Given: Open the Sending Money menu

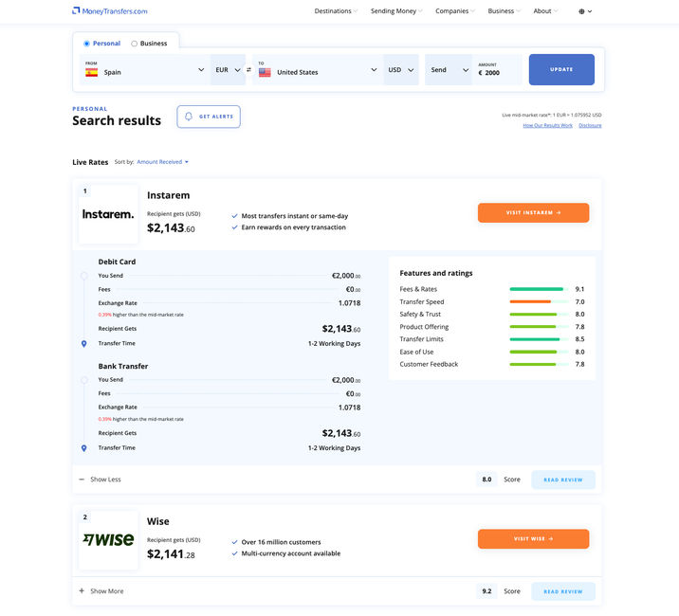Looking at the screenshot, I should coord(396,11).
